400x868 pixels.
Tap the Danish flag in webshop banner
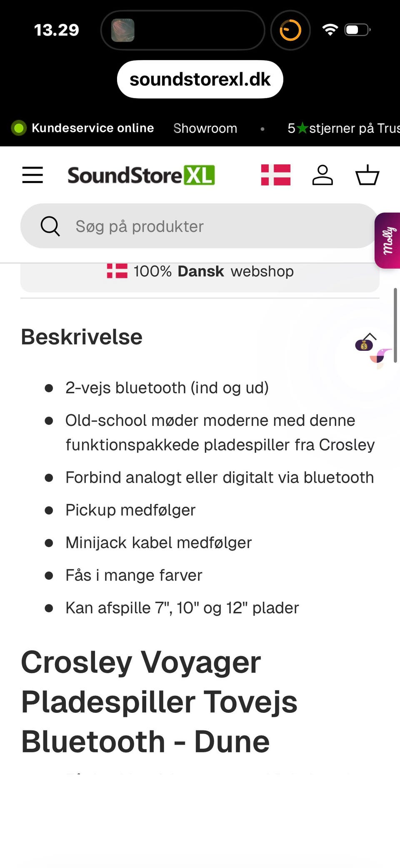(117, 271)
